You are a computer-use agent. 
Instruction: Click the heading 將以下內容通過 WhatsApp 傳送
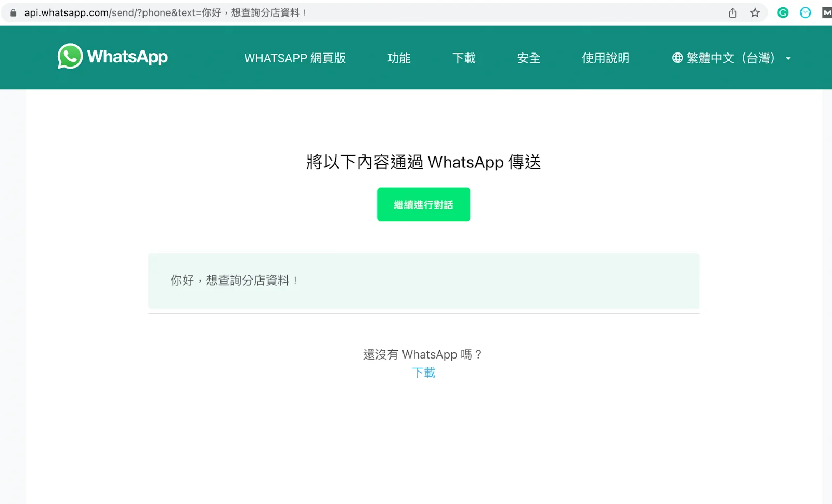click(423, 162)
